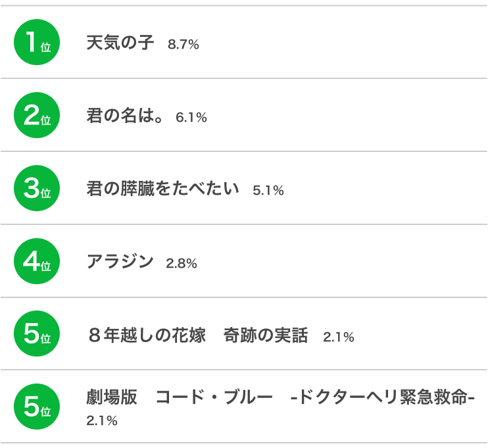Click the green 1位 rank badge
This screenshot has height=448, width=488.
37,43
